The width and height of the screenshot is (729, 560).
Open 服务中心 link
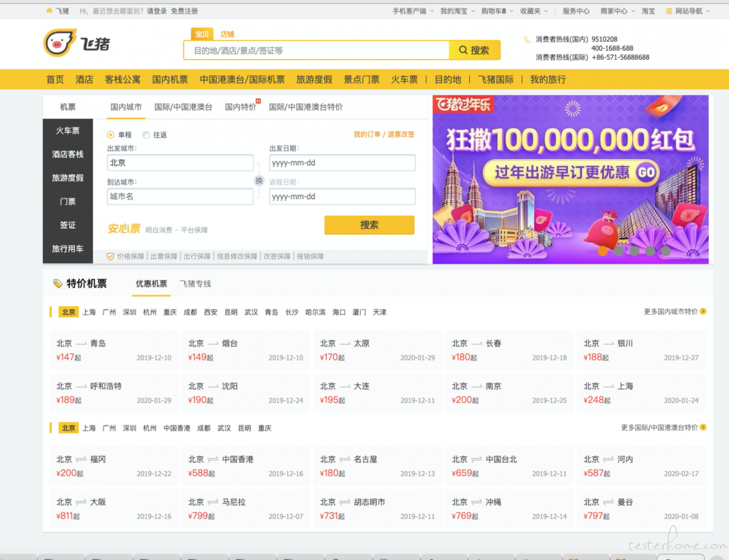pyautogui.click(x=576, y=11)
